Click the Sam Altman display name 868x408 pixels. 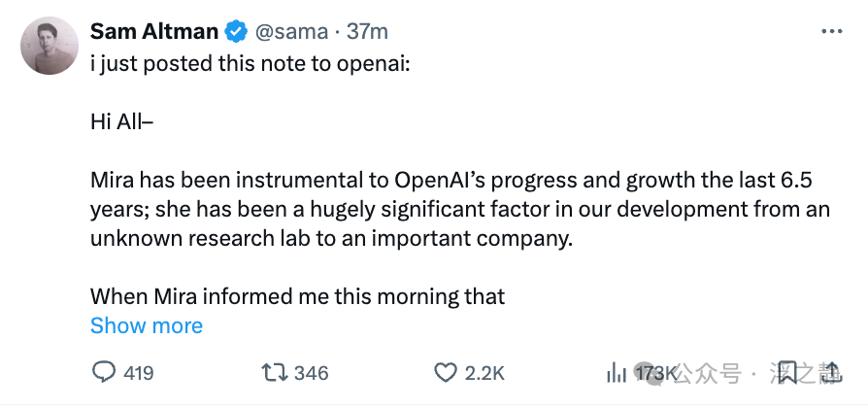[153, 32]
